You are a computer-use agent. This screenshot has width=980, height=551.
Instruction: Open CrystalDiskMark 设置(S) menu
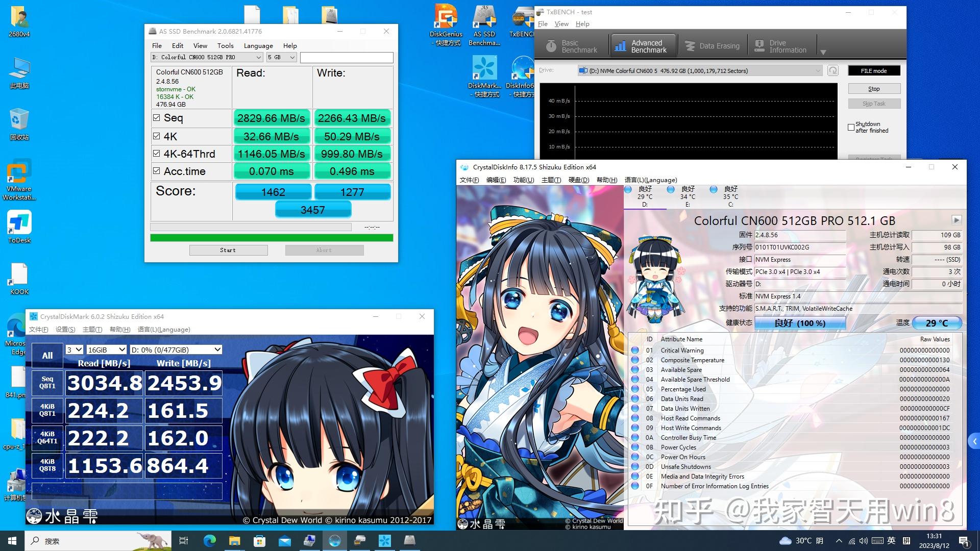[x=65, y=329]
